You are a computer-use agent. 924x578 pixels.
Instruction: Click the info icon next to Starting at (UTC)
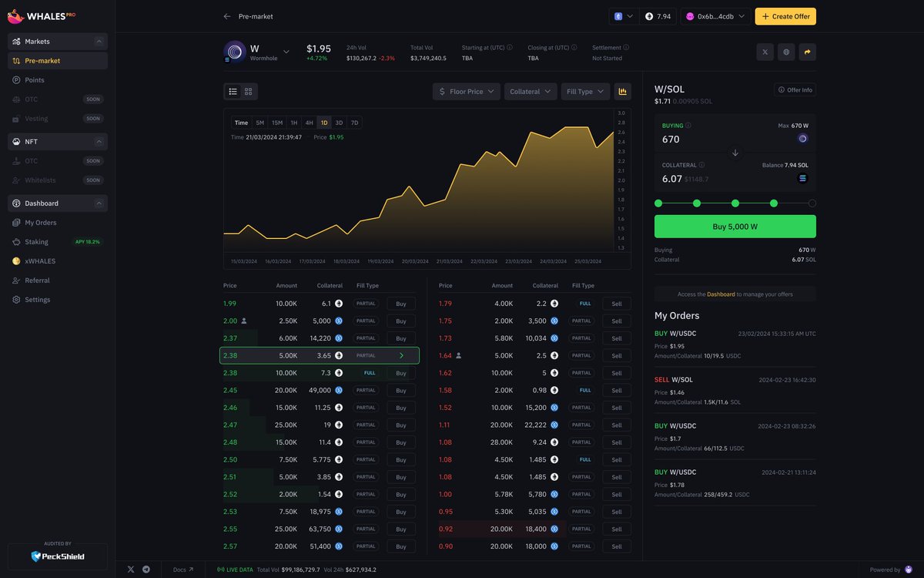tap(510, 47)
